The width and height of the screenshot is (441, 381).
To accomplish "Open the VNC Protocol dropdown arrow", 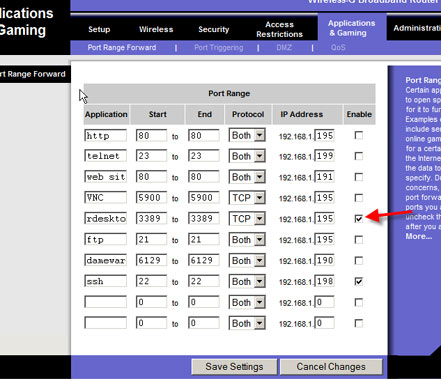I will (259, 198).
